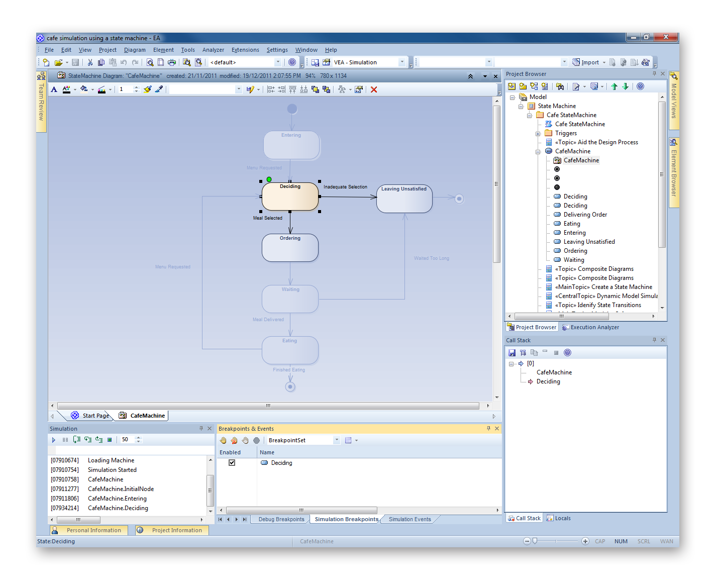Click the Import button
Image resolution: width=716 pixels, height=588 pixels.
click(586, 62)
